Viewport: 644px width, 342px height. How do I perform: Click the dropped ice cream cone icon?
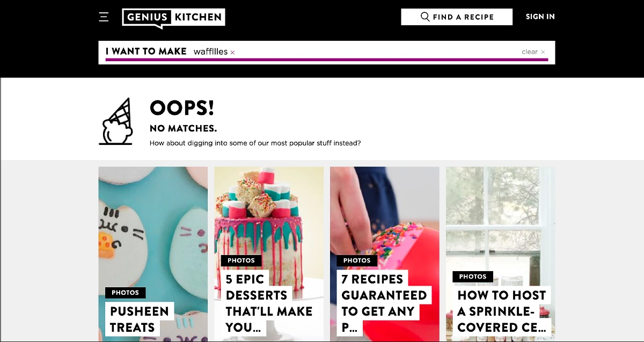(x=116, y=122)
